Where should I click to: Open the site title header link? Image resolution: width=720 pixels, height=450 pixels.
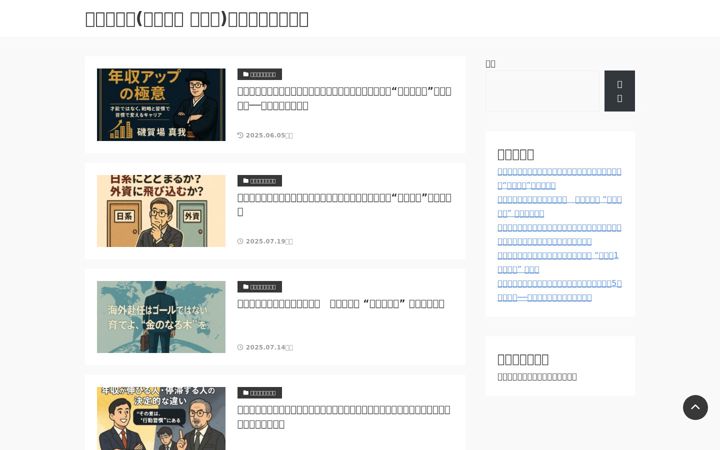tap(197, 19)
